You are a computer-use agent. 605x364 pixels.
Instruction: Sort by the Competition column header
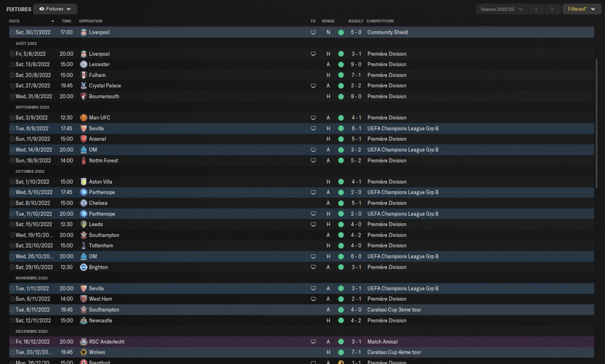point(380,21)
